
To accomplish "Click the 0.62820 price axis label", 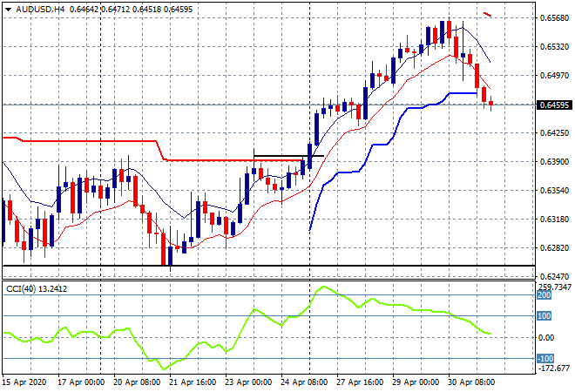I will 554,248.
